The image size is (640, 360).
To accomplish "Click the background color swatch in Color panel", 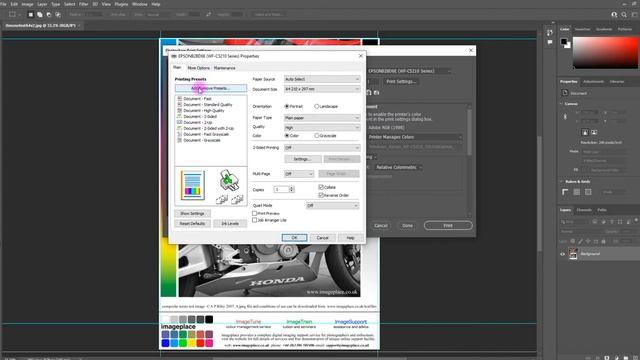I will (568, 45).
